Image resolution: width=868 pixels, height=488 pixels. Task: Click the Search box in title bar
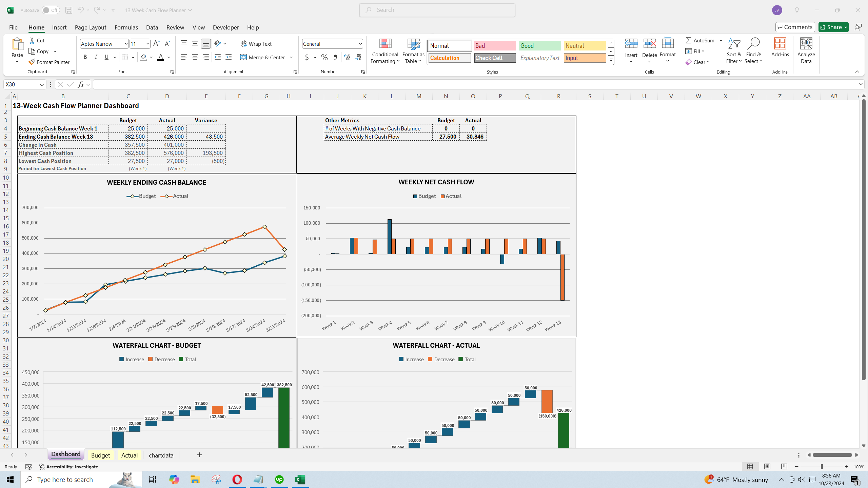coord(437,10)
